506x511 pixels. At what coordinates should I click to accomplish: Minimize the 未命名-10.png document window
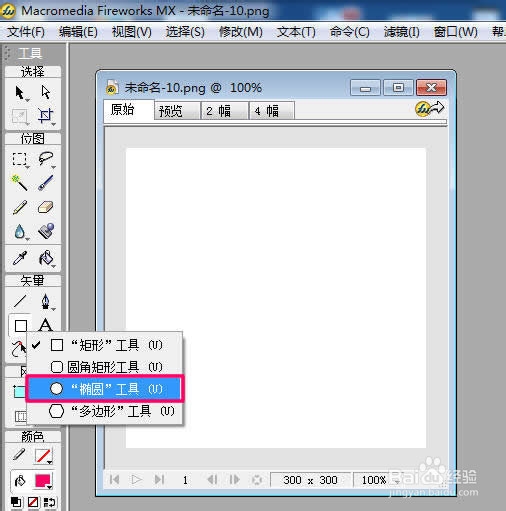pos(365,88)
